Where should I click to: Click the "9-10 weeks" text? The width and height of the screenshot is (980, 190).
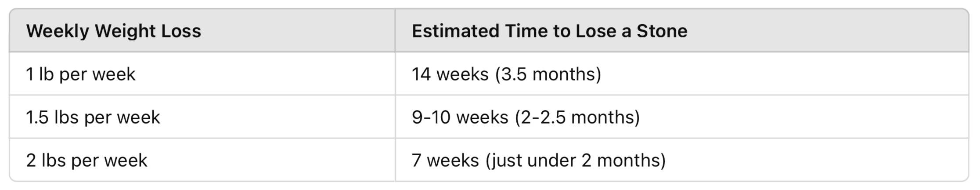(460, 117)
